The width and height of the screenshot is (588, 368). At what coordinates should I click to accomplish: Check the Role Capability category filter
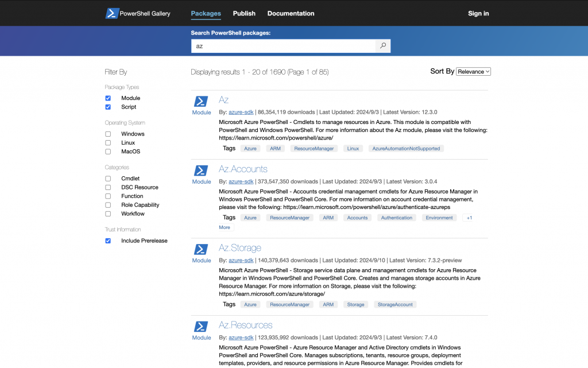point(108,205)
